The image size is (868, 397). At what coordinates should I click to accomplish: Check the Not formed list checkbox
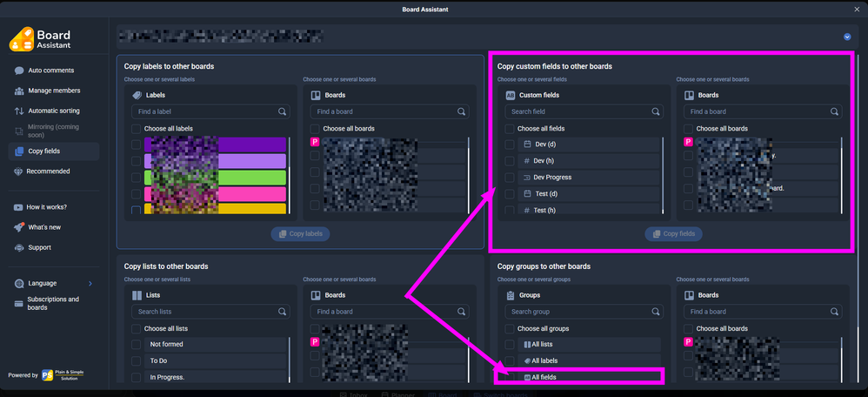click(136, 344)
